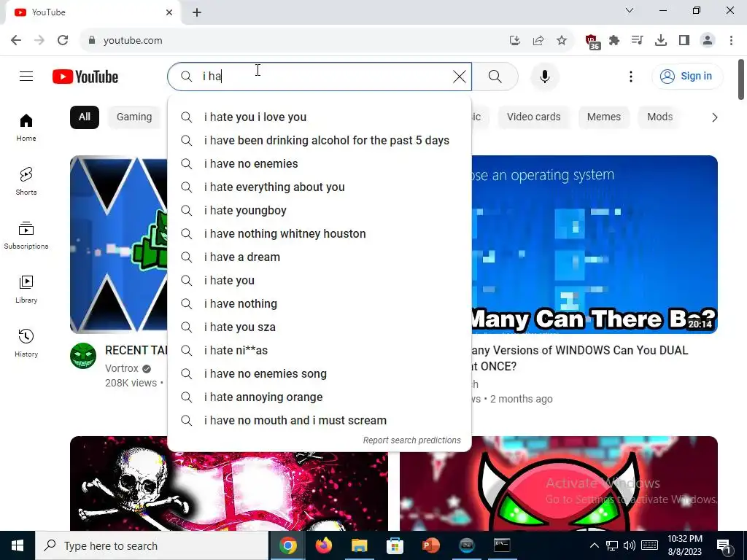The width and height of the screenshot is (747, 560).
Task: Open YouTube settings three-dot menu
Action: pyautogui.click(x=631, y=76)
